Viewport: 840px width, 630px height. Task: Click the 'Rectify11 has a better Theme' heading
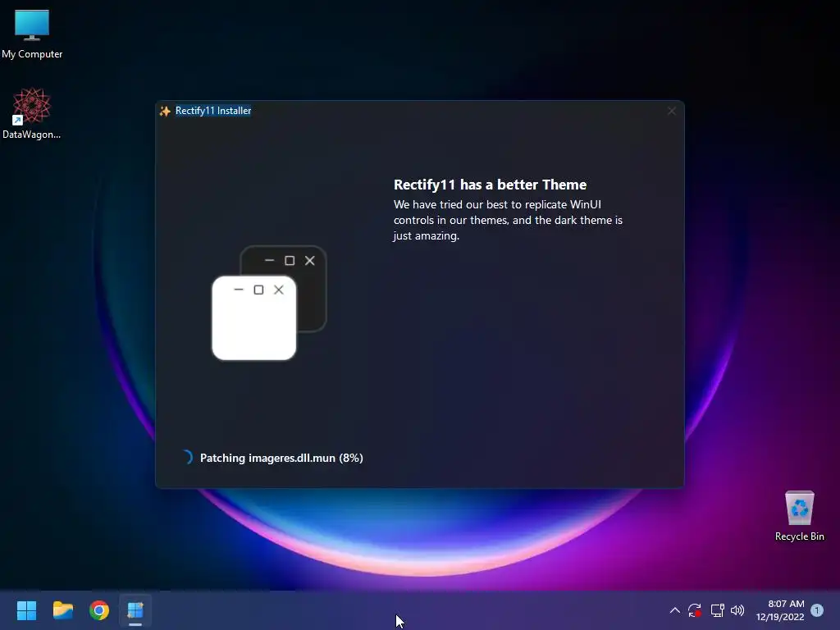point(491,185)
